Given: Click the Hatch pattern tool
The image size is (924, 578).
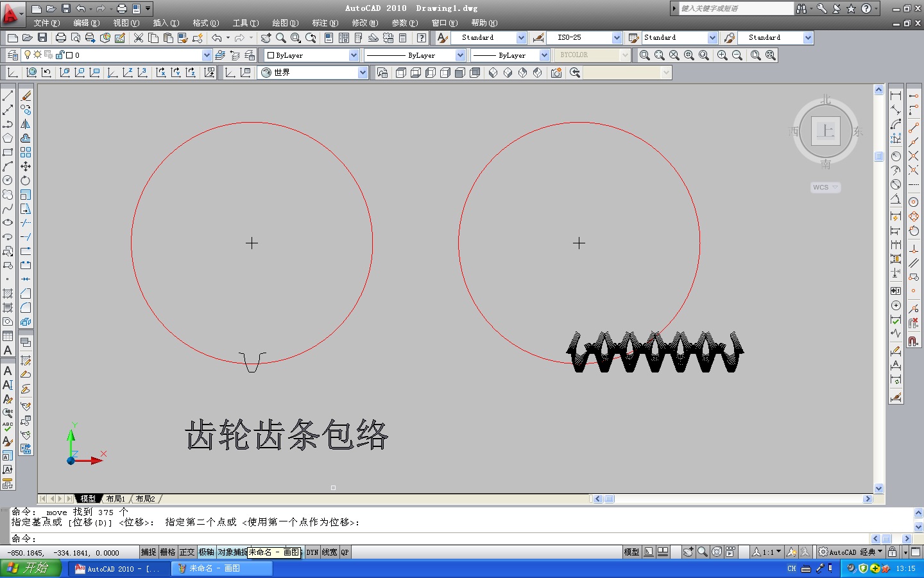Looking at the screenshot, I should coord(8,293).
